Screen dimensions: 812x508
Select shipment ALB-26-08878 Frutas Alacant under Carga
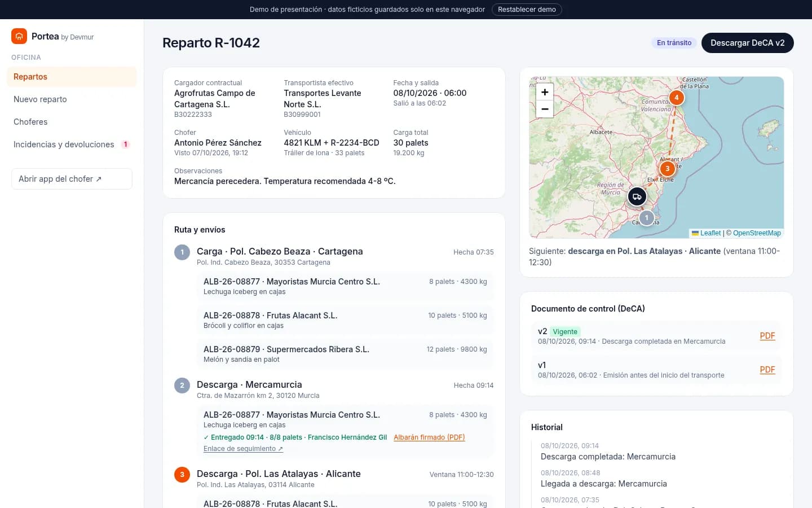345,320
